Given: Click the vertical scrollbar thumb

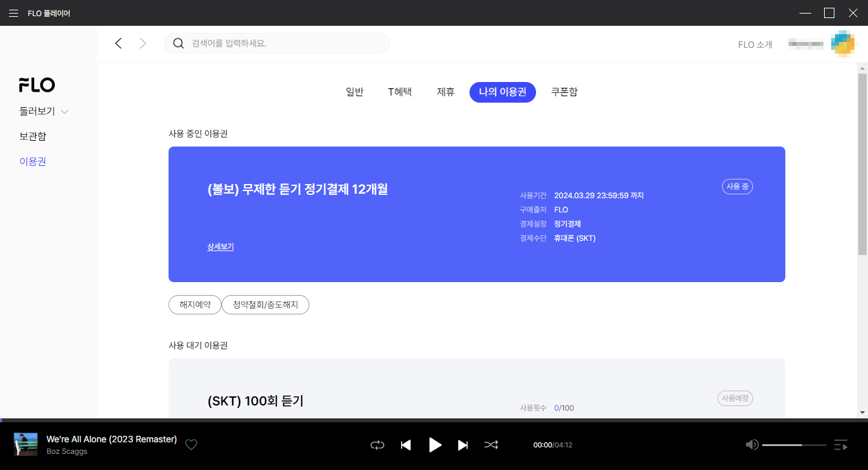Looking at the screenshot, I should 862,163.
